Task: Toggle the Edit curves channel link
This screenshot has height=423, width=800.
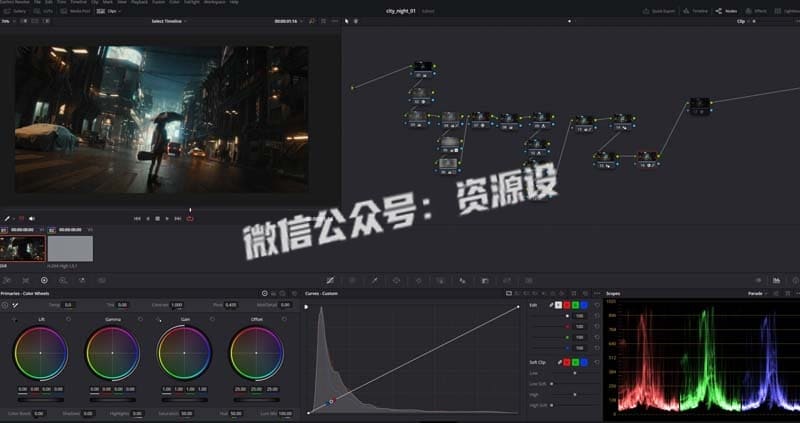Action: tap(551, 305)
